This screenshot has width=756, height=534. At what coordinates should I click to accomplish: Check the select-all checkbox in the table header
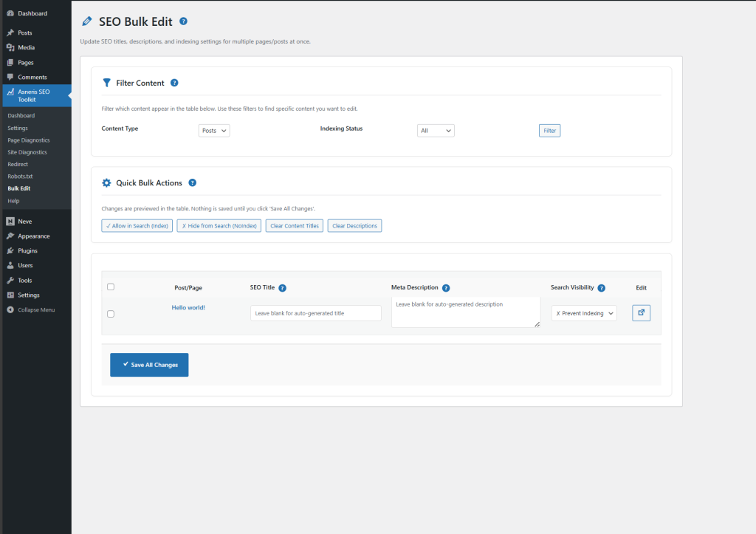[111, 287]
